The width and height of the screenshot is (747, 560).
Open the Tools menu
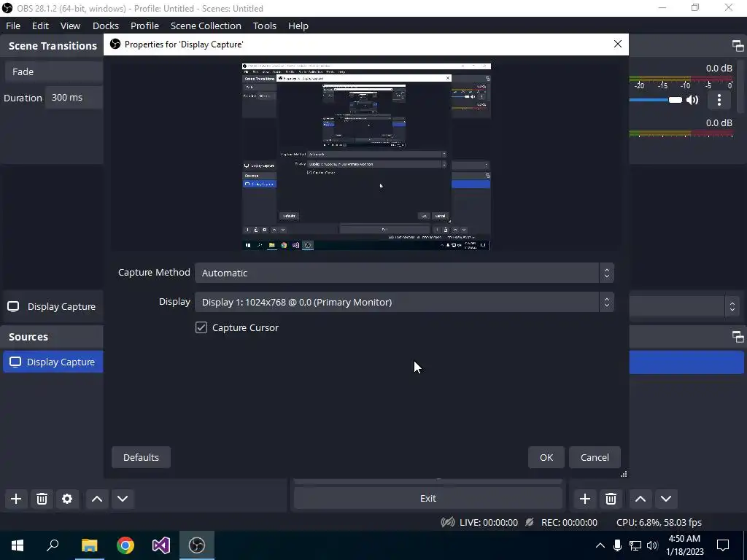tap(264, 26)
